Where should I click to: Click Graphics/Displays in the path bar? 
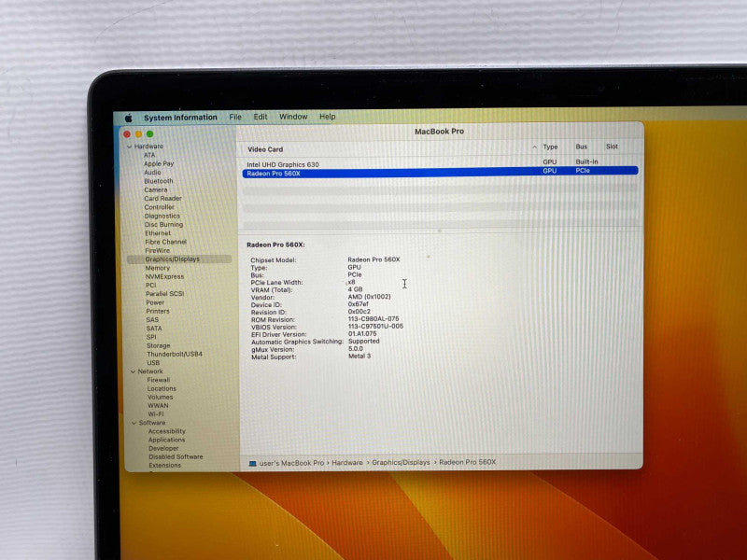tap(402, 462)
